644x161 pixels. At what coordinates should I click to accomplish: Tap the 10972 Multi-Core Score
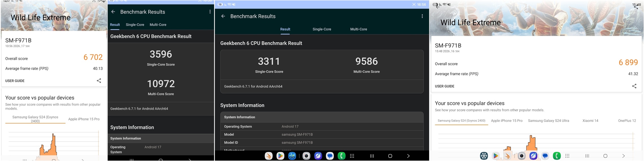161,84
